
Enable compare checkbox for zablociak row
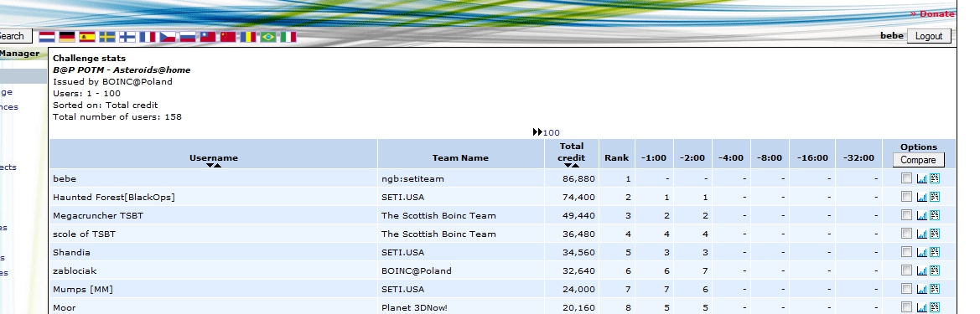point(906,270)
